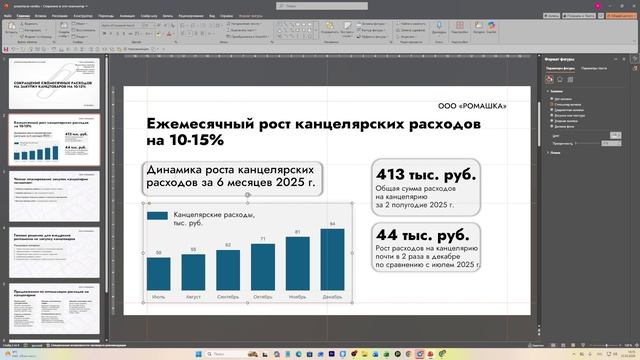
Task: Click the Copilot icon in the ribbon
Action: pos(491,26)
